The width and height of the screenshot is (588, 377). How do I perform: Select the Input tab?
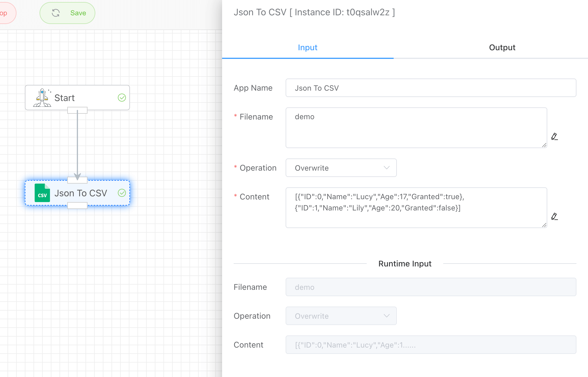308,48
